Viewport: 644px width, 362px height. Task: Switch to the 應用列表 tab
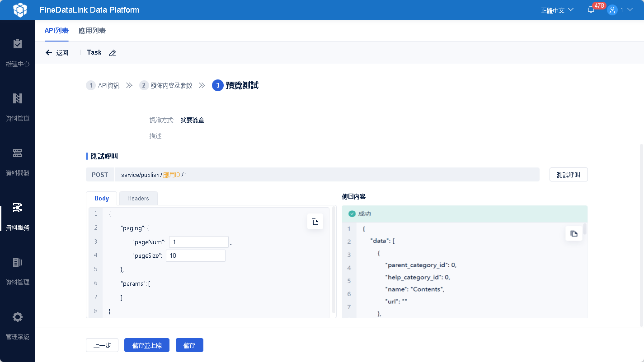point(92,31)
